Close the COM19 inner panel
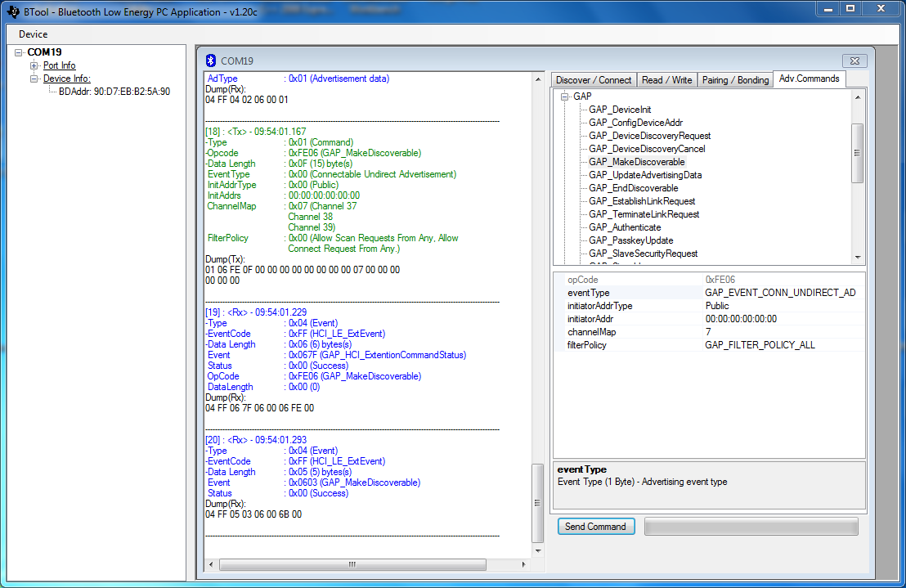The height and width of the screenshot is (588, 906). [854, 61]
